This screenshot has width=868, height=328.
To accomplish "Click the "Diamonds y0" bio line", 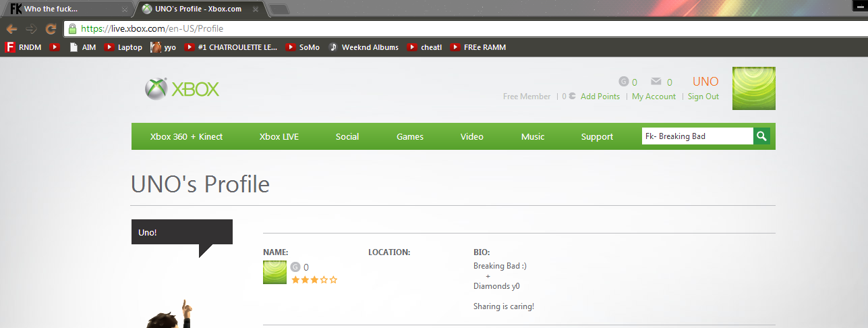I will 496,286.
